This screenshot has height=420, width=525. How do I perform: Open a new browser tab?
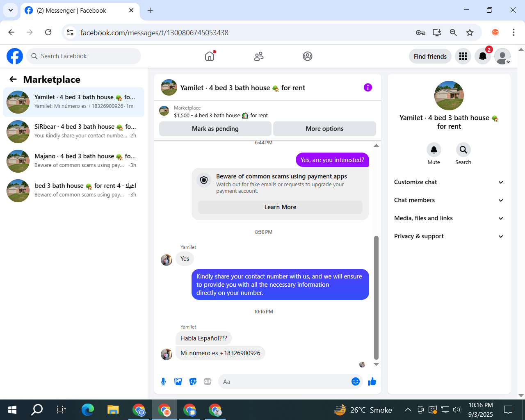pos(150,10)
